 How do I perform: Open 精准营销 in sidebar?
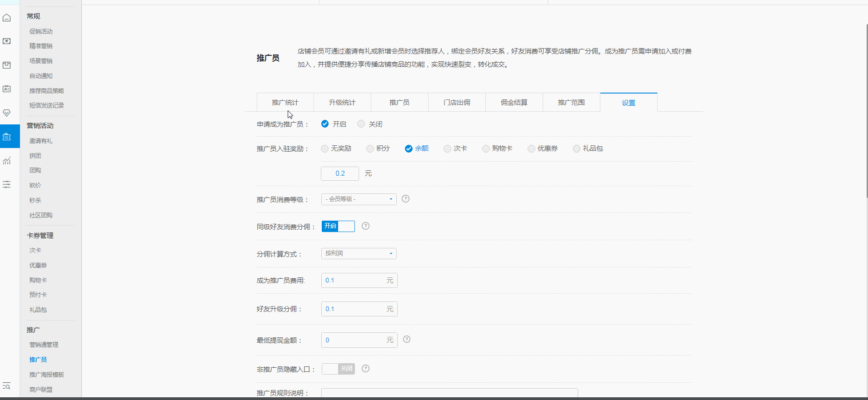pyautogui.click(x=41, y=46)
